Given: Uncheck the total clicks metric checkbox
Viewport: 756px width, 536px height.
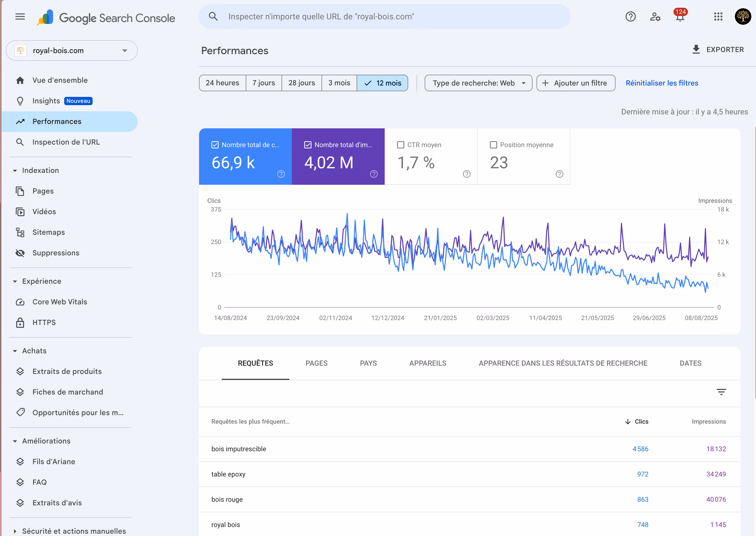Looking at the screenshot, I should point(215,145).
